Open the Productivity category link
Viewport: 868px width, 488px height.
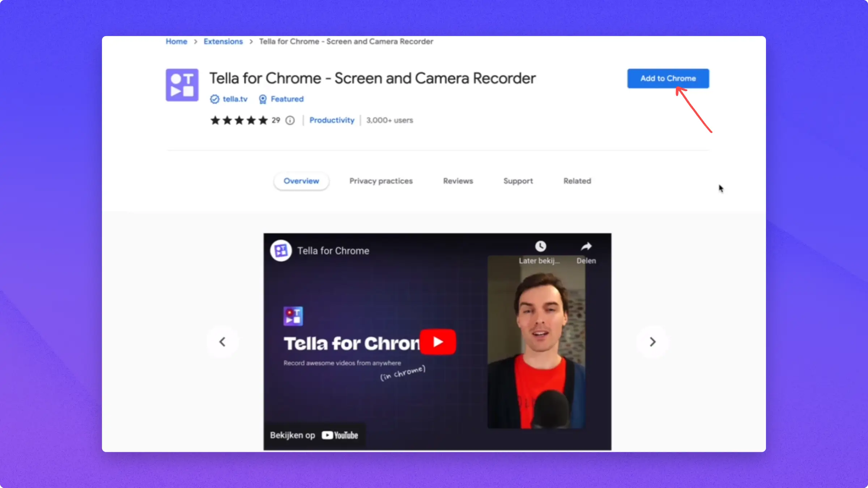(332, 120)
